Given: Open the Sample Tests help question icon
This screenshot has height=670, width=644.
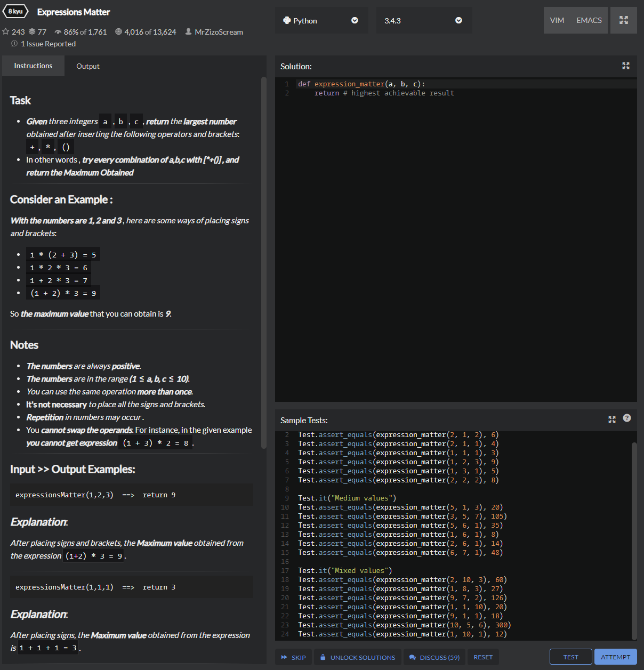Looking at the screenshot, I should click(x=627, y=418).
